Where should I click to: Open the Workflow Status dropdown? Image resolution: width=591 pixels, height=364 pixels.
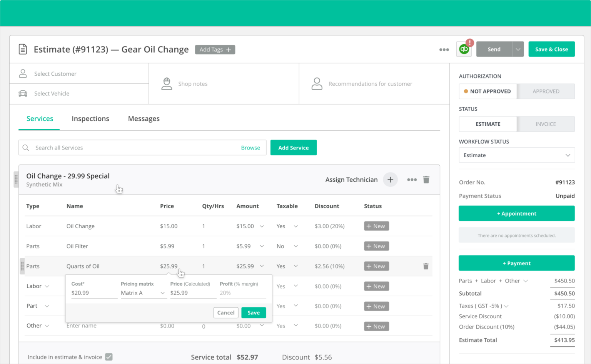[516, 155]
